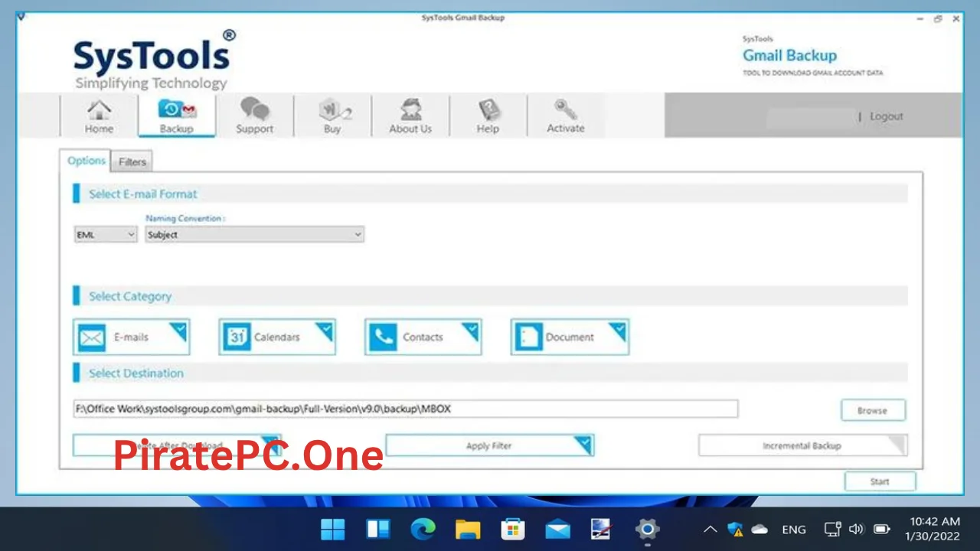Screen dimensions: 980x551
Task: Show hidden tray icons chevron
Action: click(x=710, y=529)
